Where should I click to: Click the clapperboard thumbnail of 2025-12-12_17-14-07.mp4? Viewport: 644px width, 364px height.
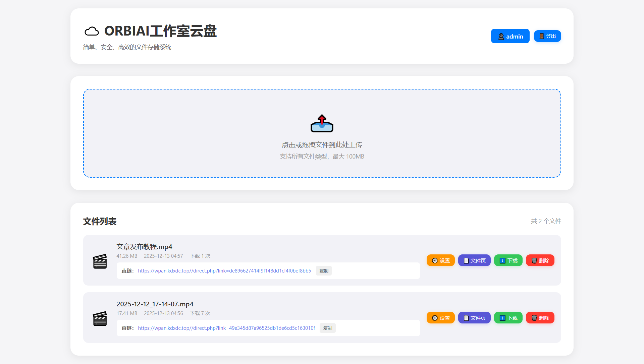tap(100, 319)
